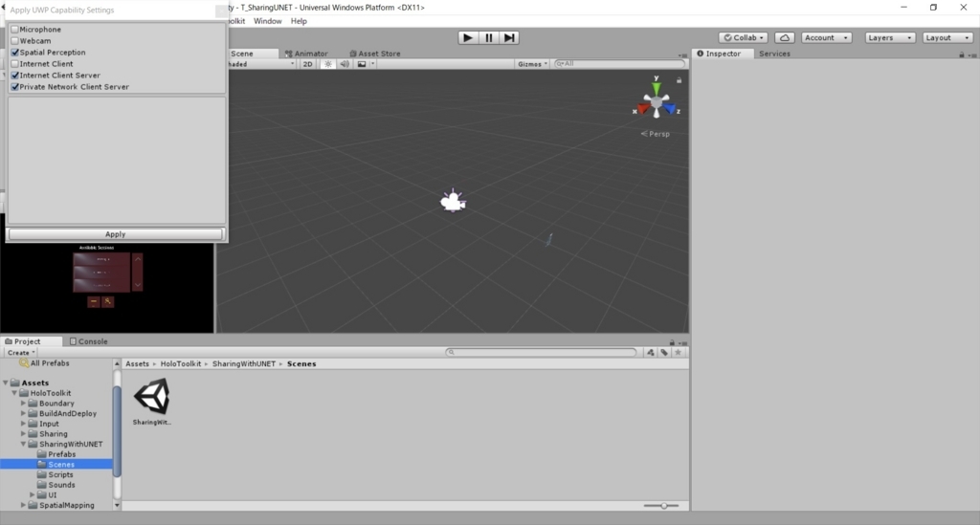Expand the Boundary folder
The height and width of the screenshot is (525, 980).
point(23,404)
